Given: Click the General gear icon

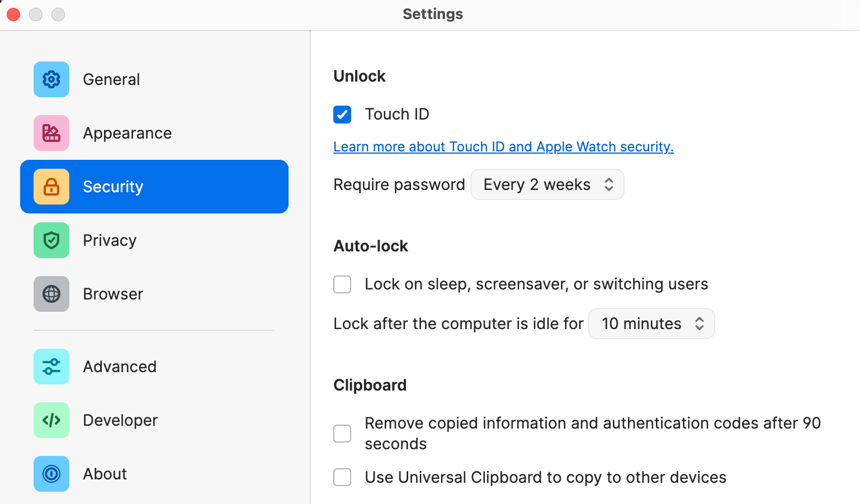Looking at the screenshot, I should coord(51,79).
